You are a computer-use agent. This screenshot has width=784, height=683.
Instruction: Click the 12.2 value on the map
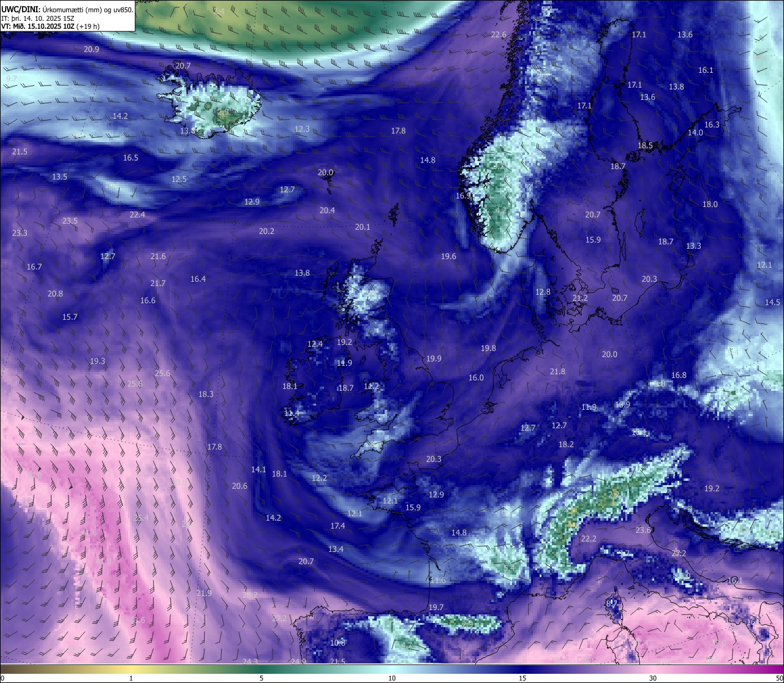pyautogui.click(x=320, y=478)
